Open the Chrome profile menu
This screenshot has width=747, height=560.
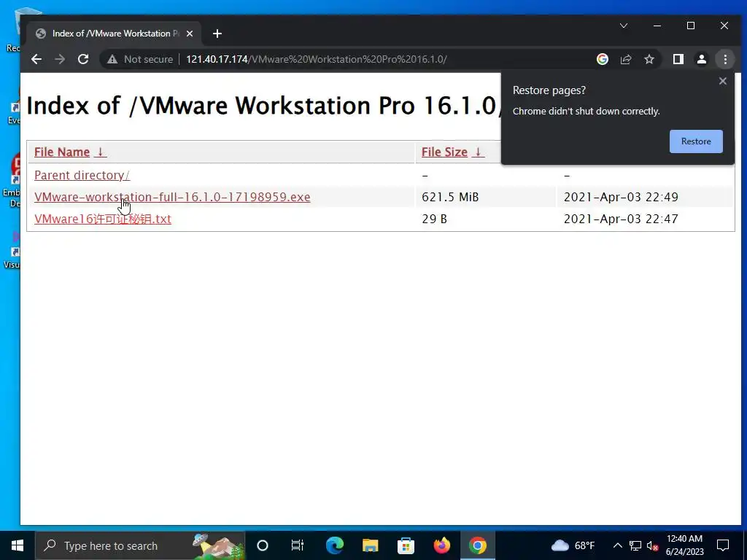702,59
